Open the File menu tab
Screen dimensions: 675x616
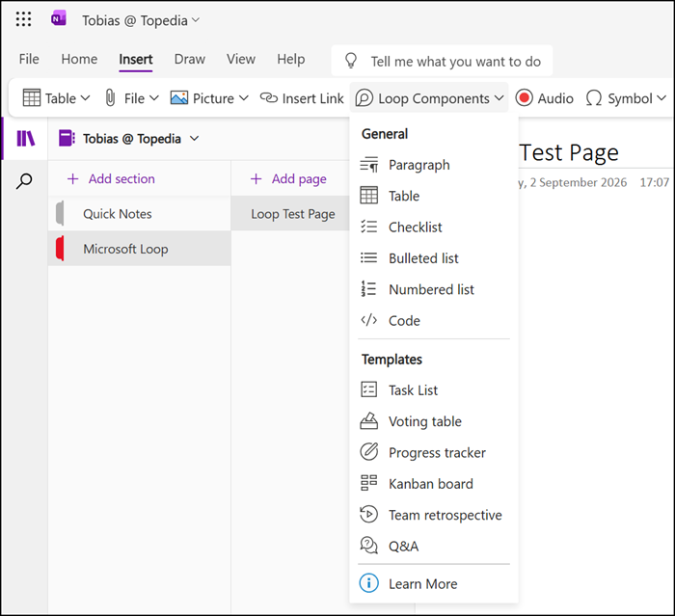click(29, 59)
